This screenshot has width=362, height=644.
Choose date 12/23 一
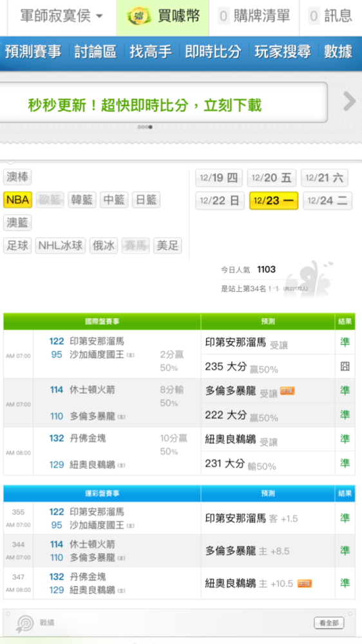click(274, 201)
